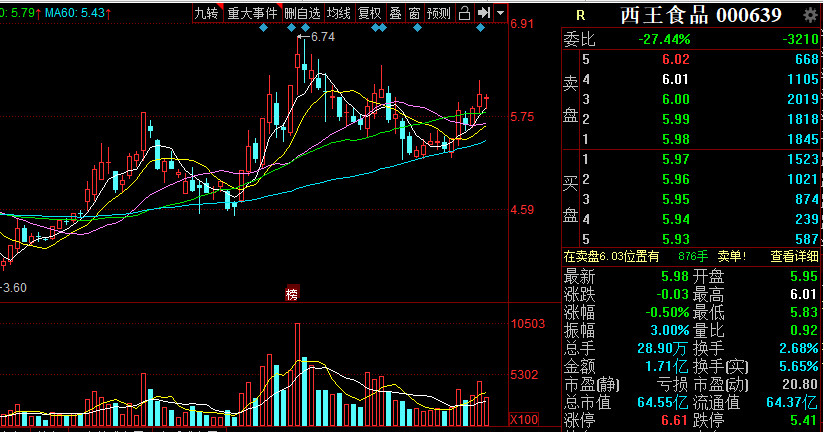The height and width of the screenshot is (432, 823).
Task: Click the blue diamond event marker above 6.74
Action: pos(304,28)
